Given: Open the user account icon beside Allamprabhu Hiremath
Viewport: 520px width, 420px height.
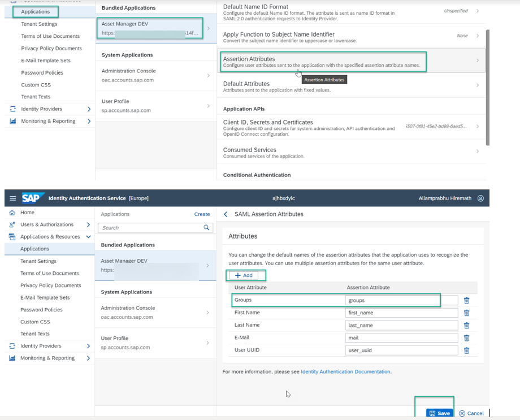Looking at the screenshot, I should click(480, 198).
